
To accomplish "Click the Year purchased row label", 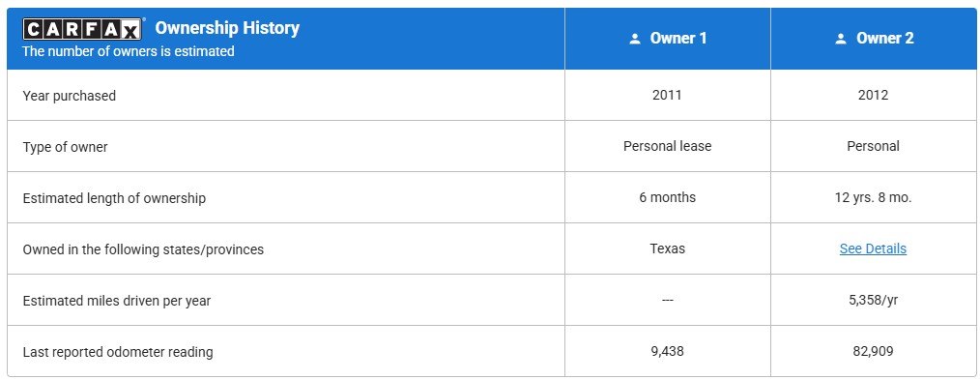I will (x=70, y=96).
